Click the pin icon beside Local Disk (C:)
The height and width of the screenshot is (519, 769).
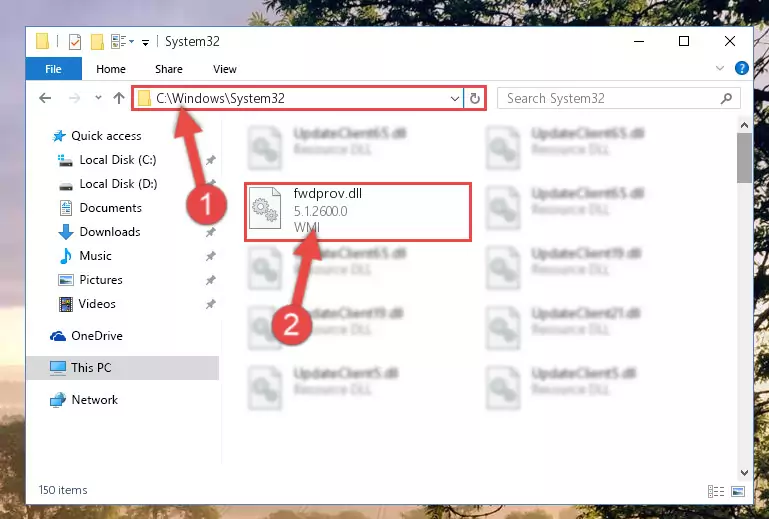[x=210, y=160]
